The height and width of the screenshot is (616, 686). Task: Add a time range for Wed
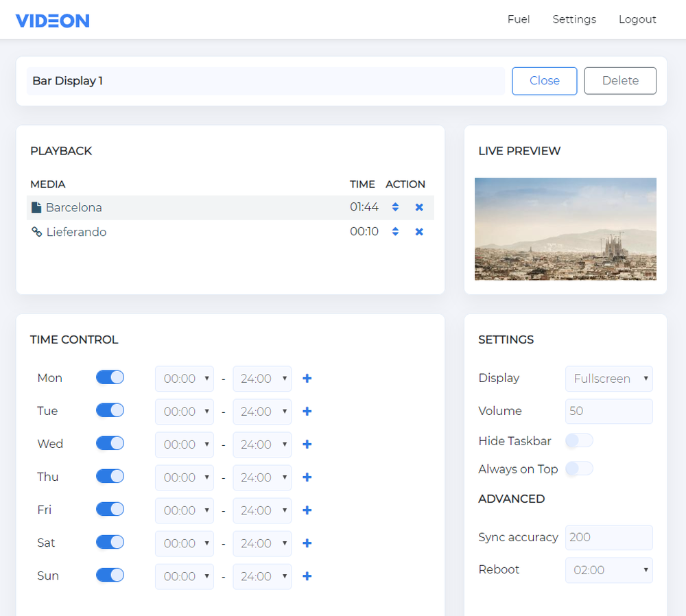[307, 445]
